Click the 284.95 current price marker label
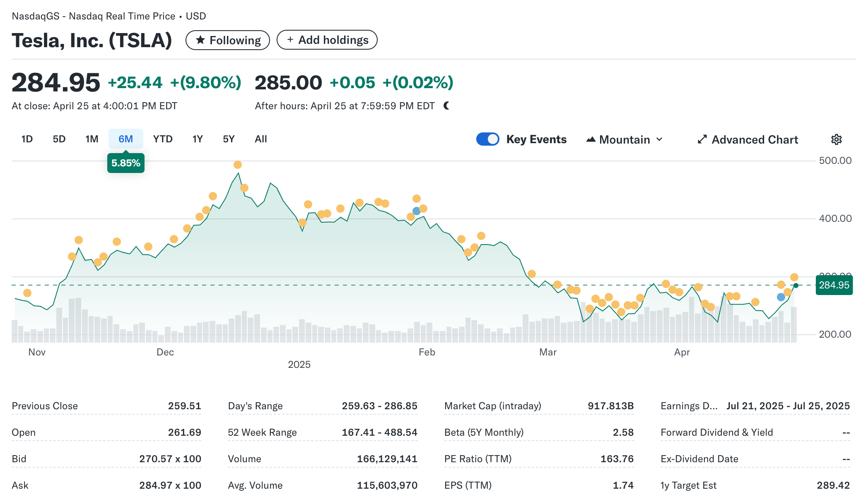 (834, 285)
